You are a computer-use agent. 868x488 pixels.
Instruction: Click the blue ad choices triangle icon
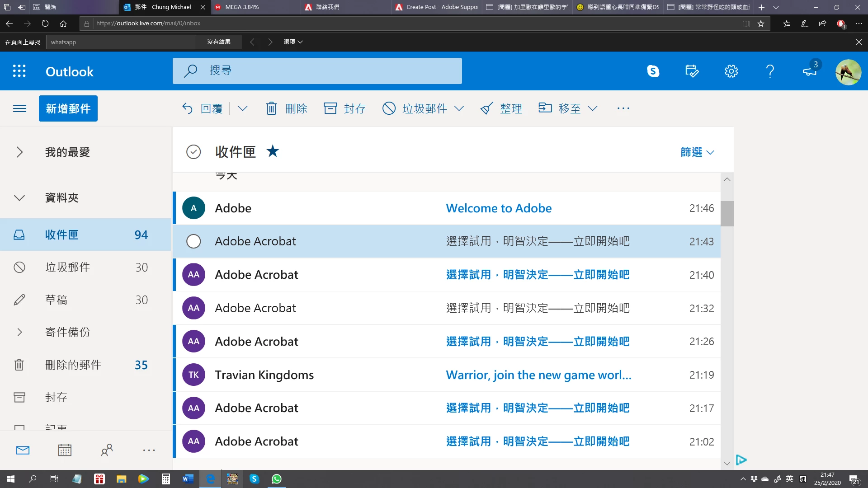tap(741, 460)
